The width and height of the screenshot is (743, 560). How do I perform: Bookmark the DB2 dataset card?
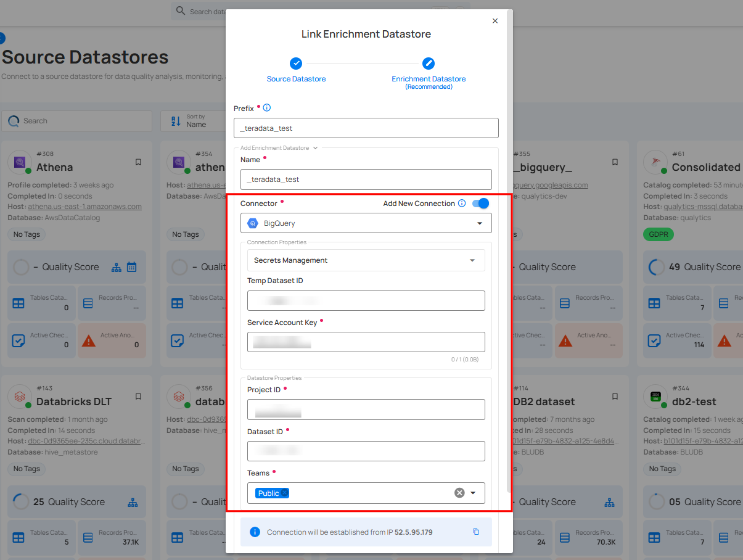click(x=615, y=397)
